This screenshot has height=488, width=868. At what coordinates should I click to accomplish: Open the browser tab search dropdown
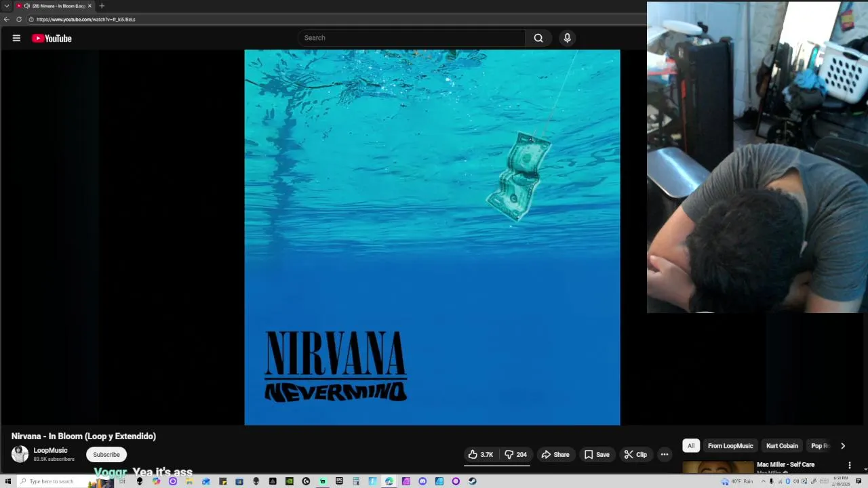coord(7,6)
